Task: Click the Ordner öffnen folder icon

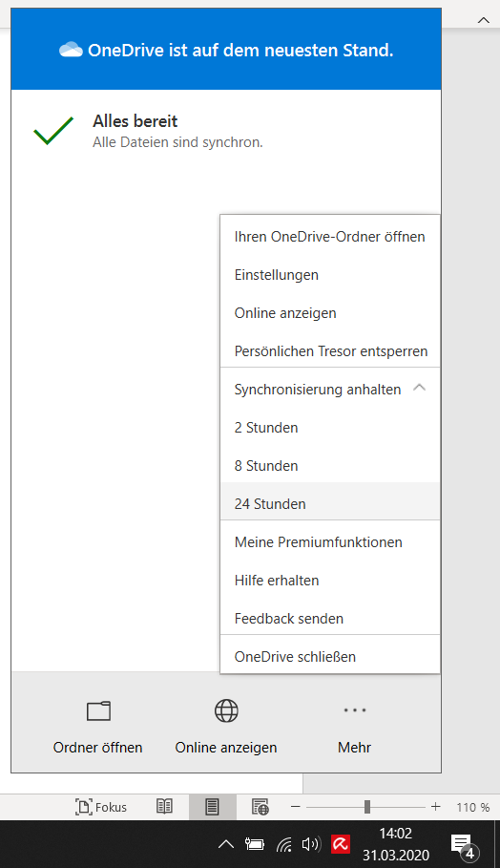Action: click(x=98, y=710)
